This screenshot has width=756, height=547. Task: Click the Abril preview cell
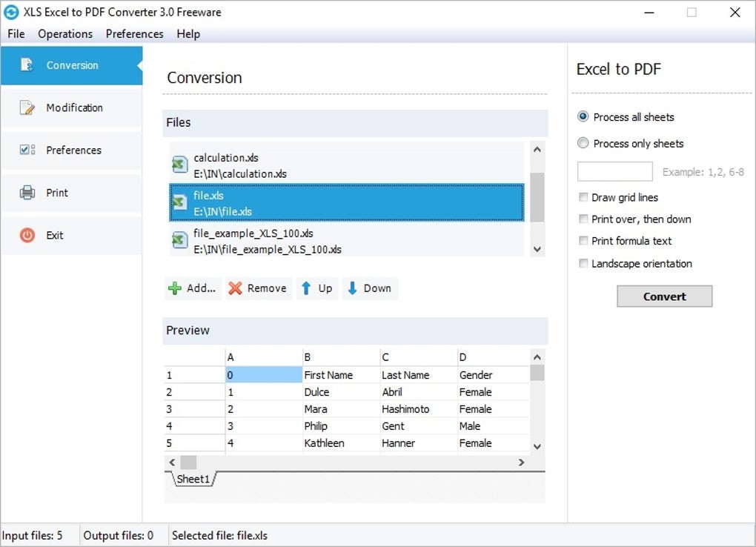coord(419,392)
